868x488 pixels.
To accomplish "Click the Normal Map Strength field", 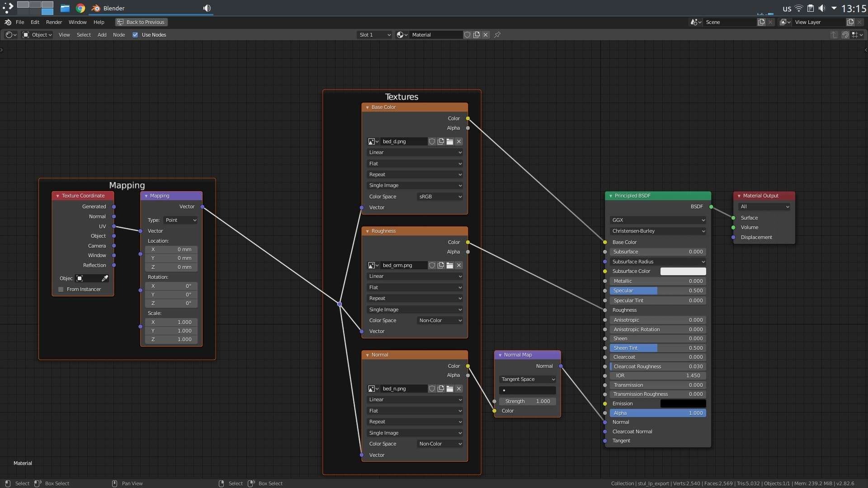I will pos(528,401).
